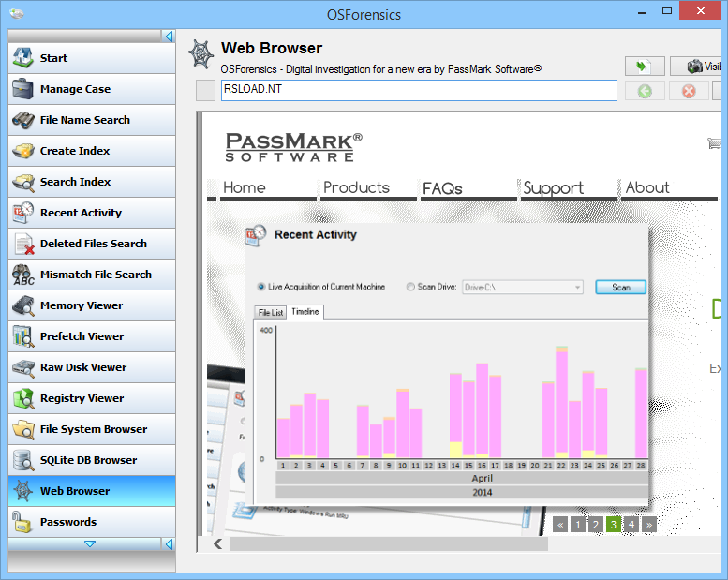Click the PassMark Software logo
Screen dimensions: 728x580
click(x=293, y=147)
